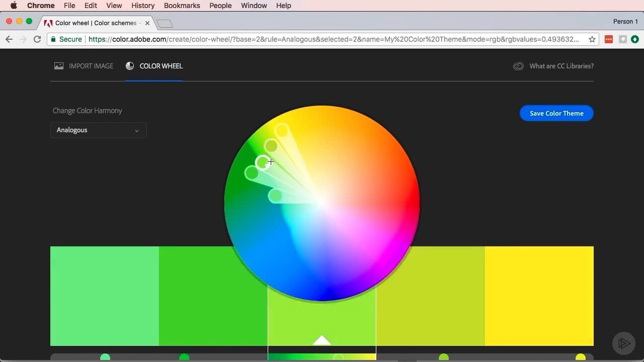Select the Color Wheel tab
The height and width of the screenshot is (362, 644).
[x=154, y=66]
